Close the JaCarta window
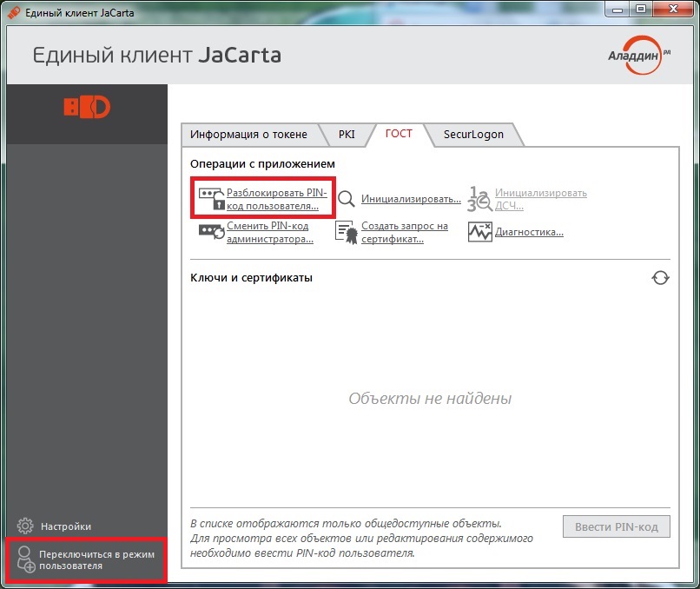 pyautogui.click(x=673, y=9)
